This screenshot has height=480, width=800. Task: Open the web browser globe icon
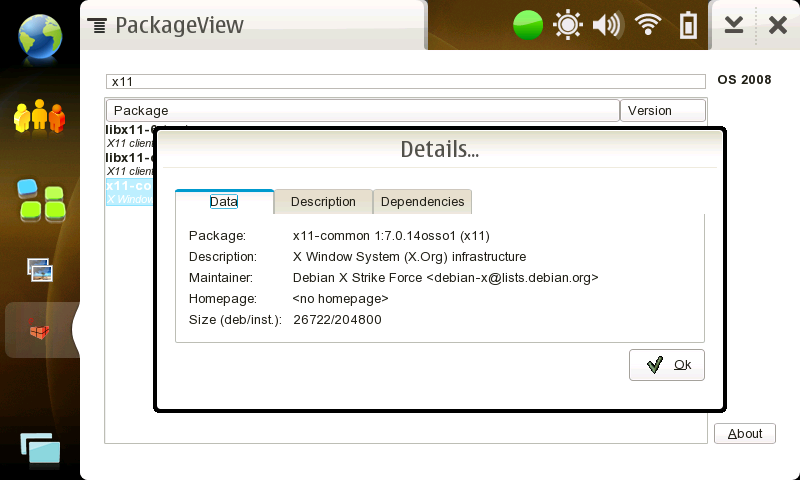coord(40,35)
